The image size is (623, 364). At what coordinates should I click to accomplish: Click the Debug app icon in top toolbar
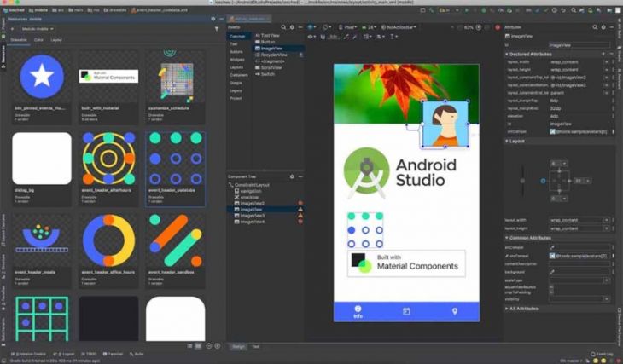tap(484, 10)
